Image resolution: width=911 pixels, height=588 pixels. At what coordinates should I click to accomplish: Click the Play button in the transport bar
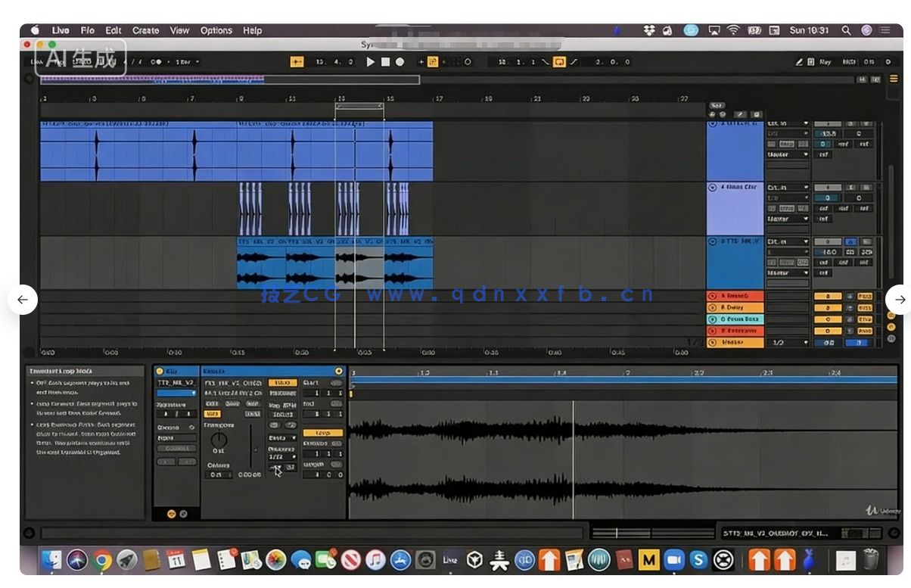[x=371, y=62]
